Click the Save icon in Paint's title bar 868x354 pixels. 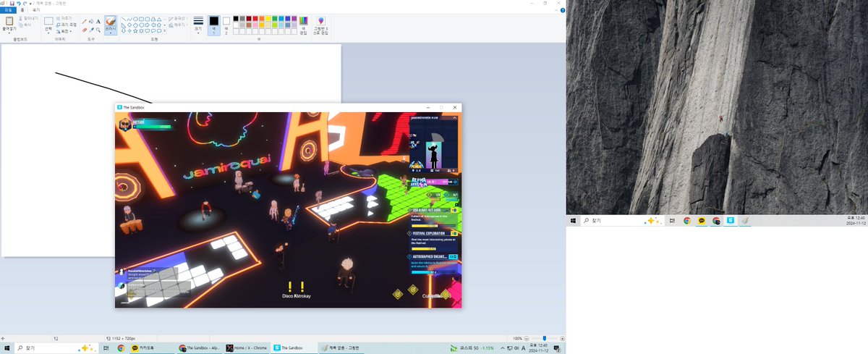(12, 4)
